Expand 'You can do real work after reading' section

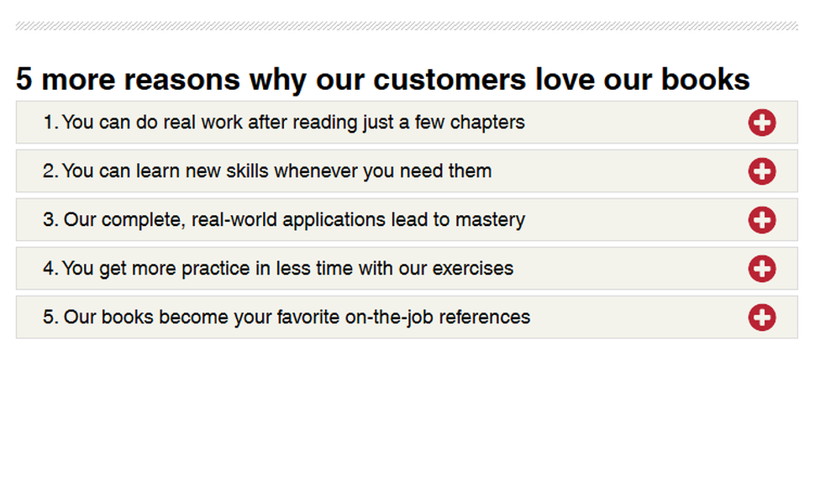(293, 123)
